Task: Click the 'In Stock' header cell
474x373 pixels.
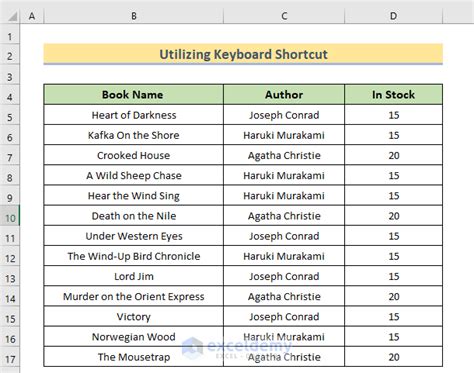Action: tap(394, 94)
